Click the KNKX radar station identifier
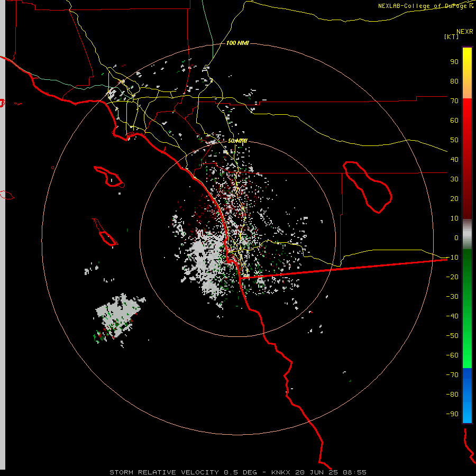 click(x=280, y=472)
